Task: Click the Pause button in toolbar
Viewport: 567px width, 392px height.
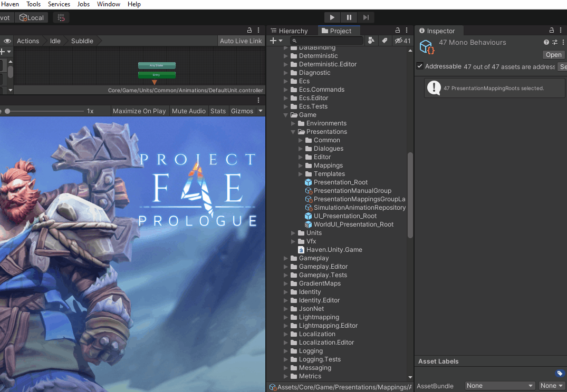Action: pyautogui.click(x=349, y=17)
